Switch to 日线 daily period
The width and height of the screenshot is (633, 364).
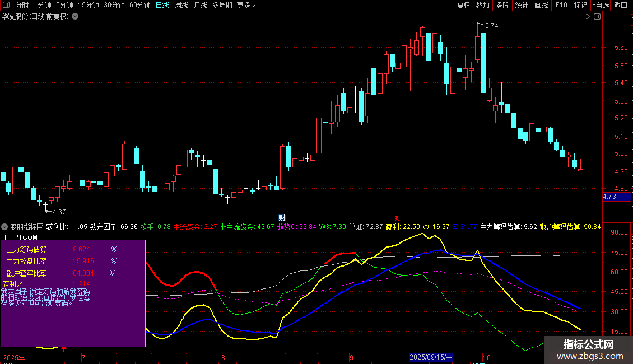(x=162, y=6)
